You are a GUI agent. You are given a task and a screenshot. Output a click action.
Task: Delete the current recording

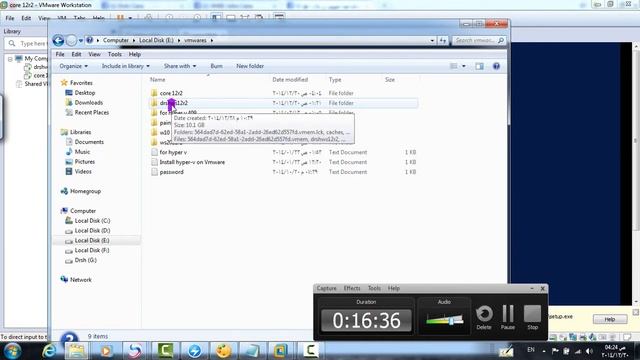click(x=484, y=317)
